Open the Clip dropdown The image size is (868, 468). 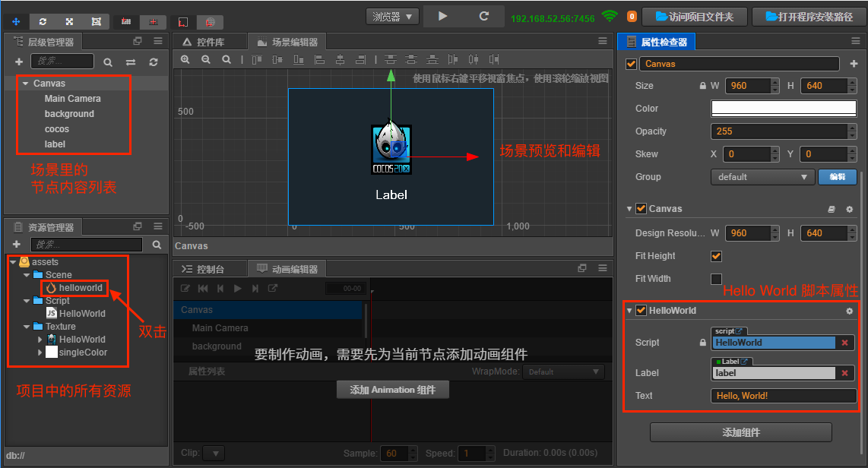[x=214, y=453]
